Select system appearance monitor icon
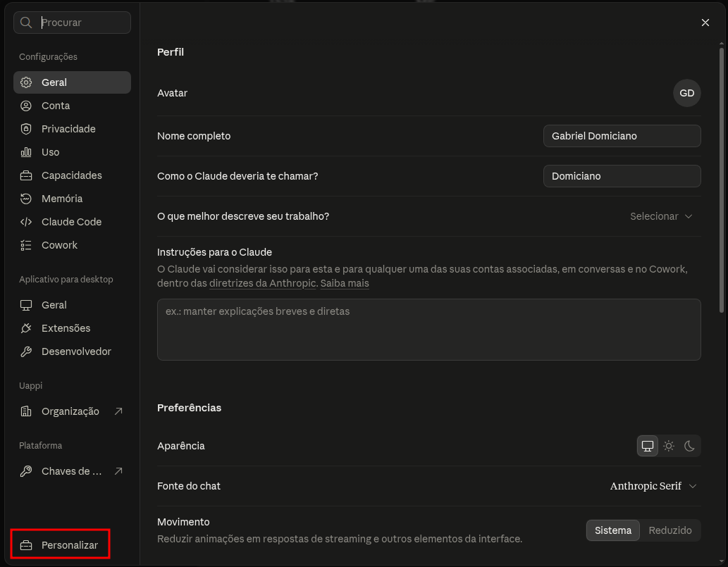The height and width of the screenshot is (567, 728). [x=647, y=446]
